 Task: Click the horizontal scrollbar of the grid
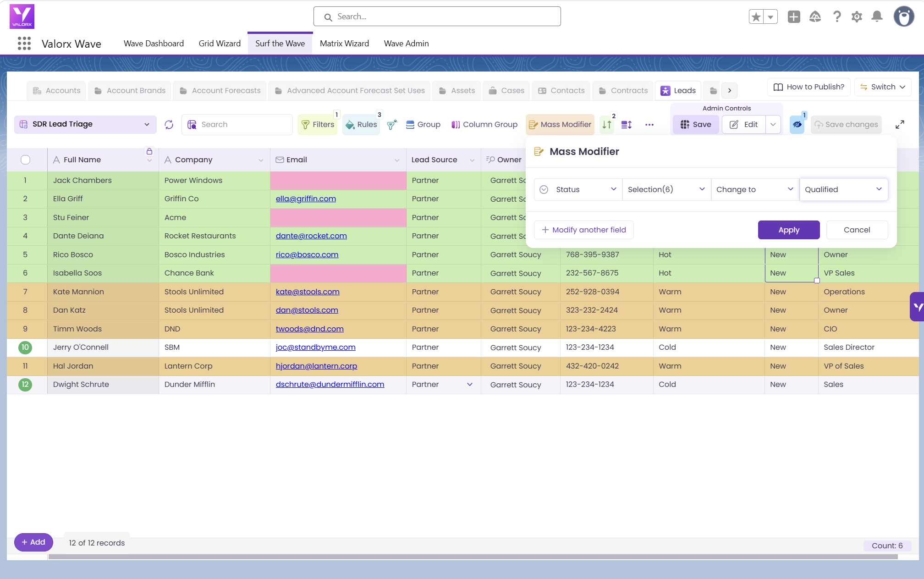(473, 557)
